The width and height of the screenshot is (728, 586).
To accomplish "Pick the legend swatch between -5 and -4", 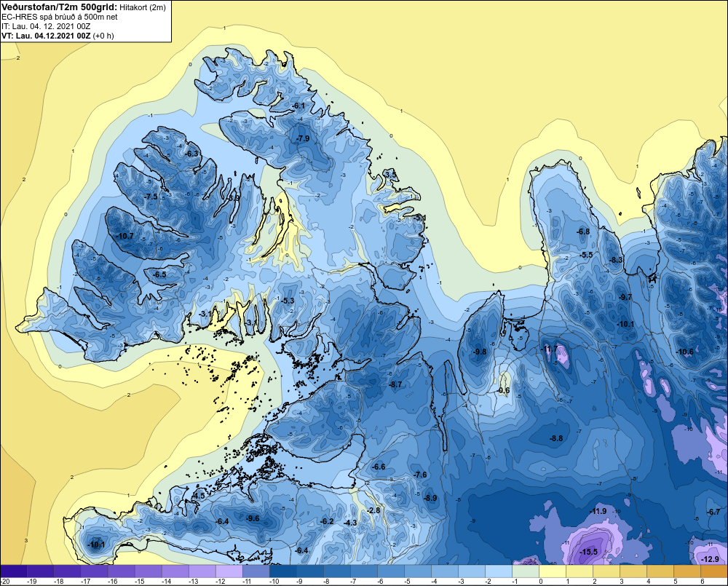I will [418, 571].
